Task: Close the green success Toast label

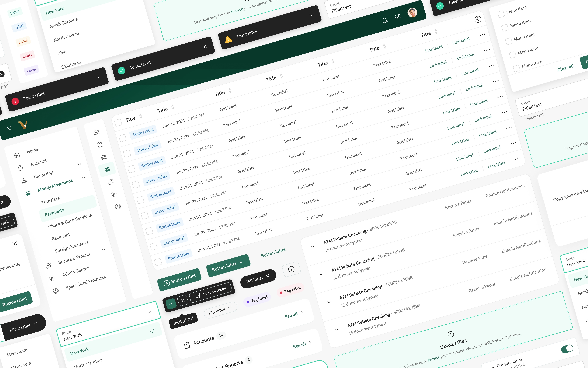Action: 205,46
